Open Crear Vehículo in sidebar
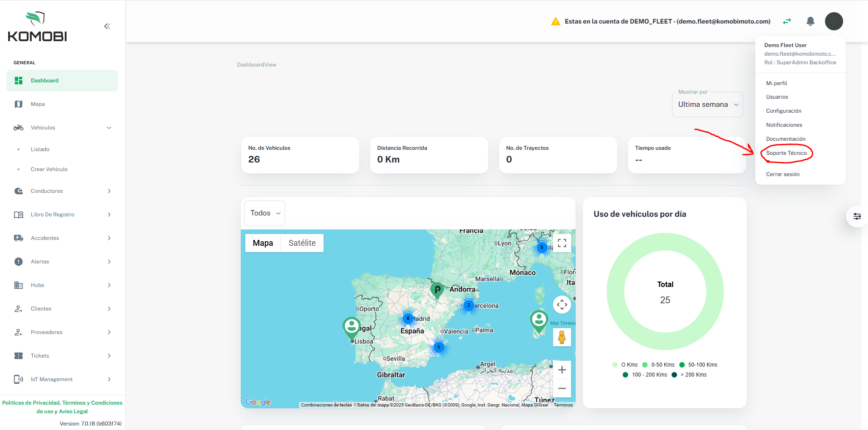This screenshot has width=868, height=430. point(49,169)
